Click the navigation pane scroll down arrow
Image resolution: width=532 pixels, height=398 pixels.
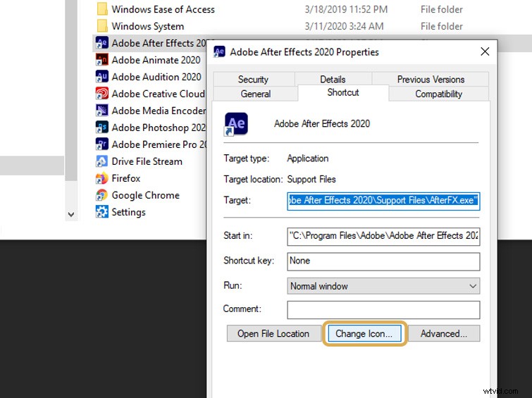click(x=71, y=214)
